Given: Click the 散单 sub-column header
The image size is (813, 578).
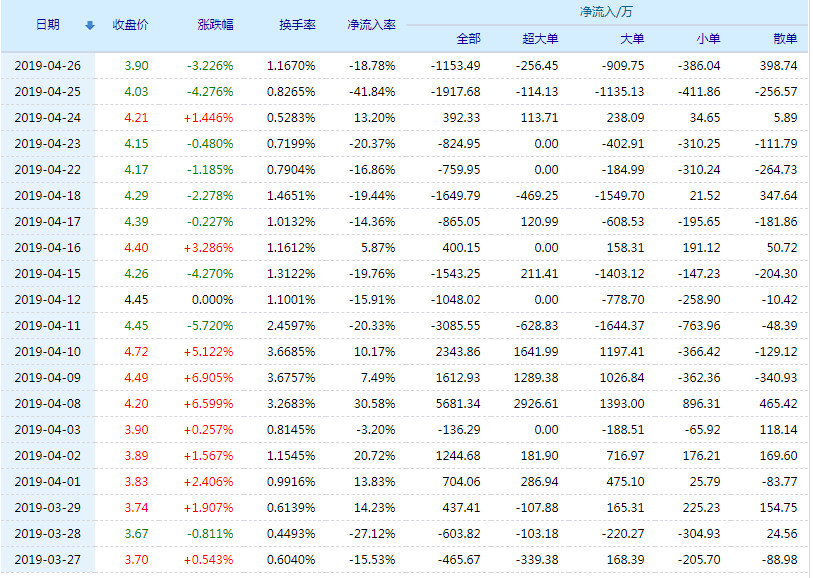Looking at the screenshot, I should tap(785, 39).
